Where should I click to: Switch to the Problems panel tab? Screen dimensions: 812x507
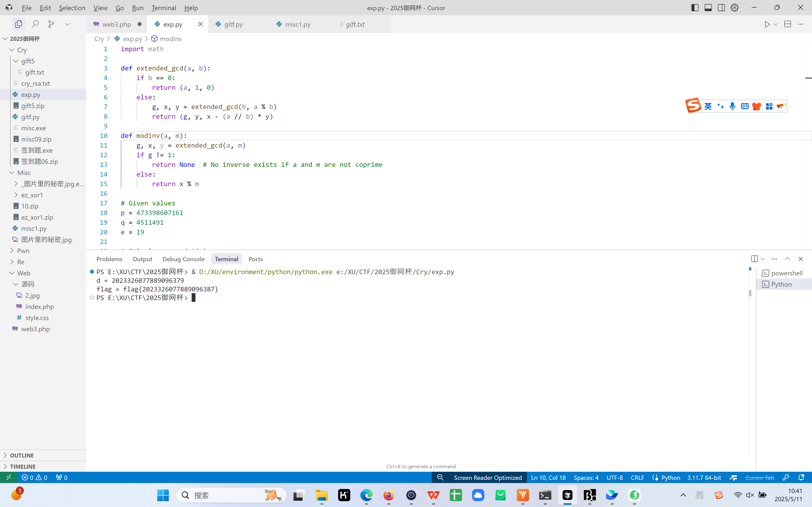109,259
